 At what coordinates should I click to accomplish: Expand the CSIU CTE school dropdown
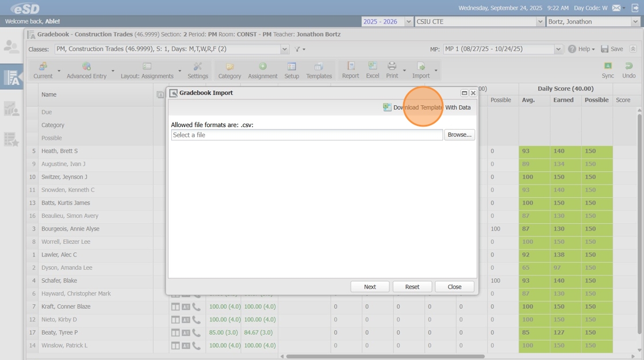(x=540, y=21)
